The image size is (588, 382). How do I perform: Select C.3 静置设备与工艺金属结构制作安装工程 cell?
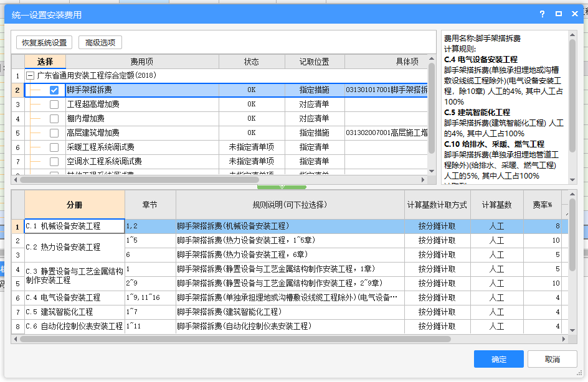click(x=75, y=276)
